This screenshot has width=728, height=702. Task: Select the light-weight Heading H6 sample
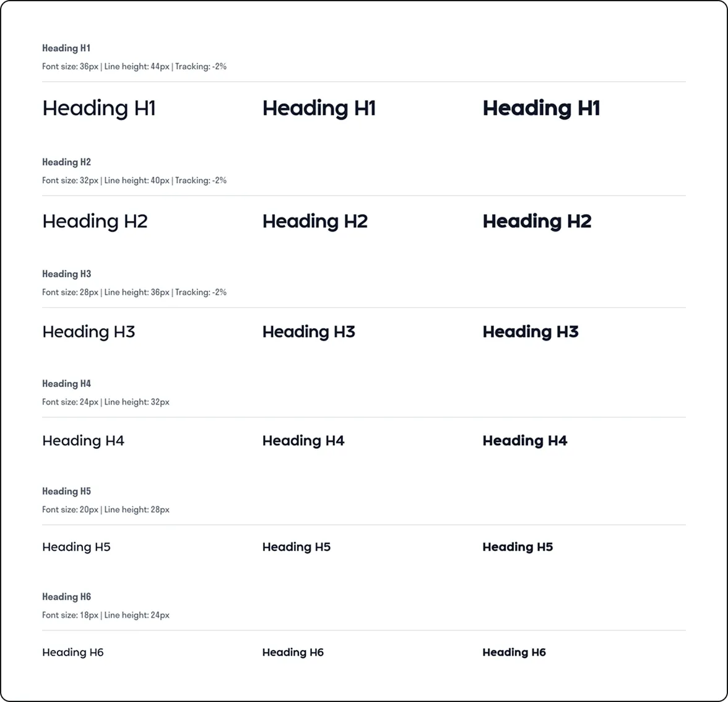click(x=73, y=652)
